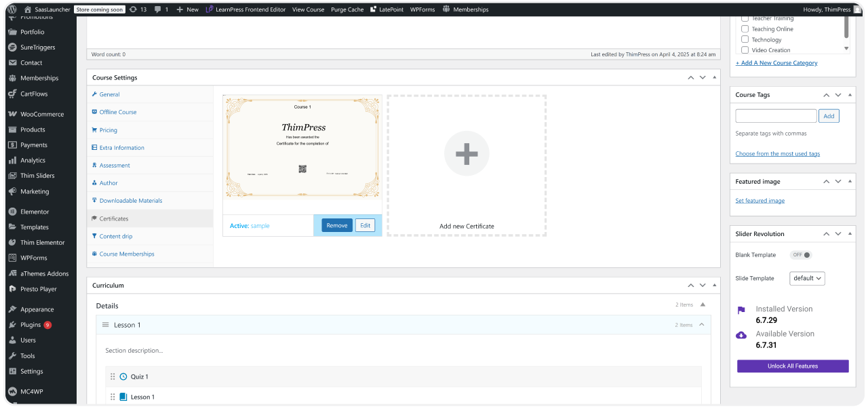Click the Course Tags input field

click(775, 115)
